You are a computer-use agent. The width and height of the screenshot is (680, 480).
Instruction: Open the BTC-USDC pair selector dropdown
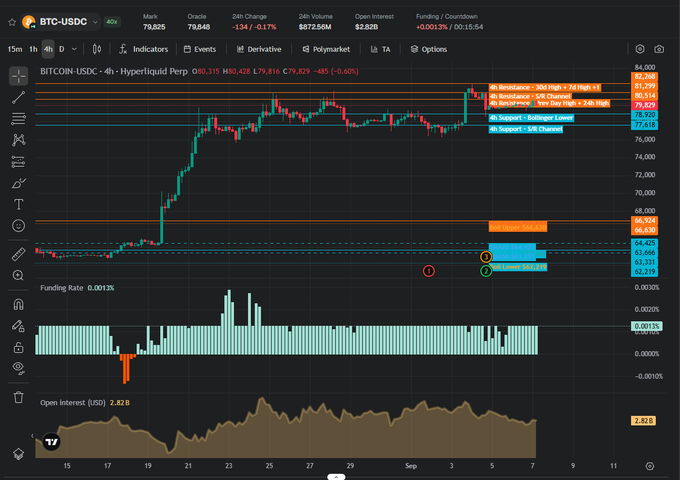pyautogui.click(x=60, y=22)
